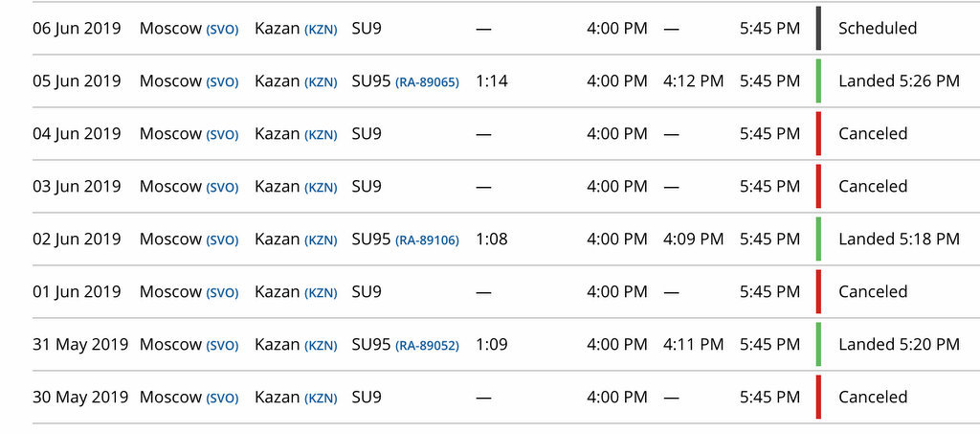Click the KZN link in 06 Jun 2019 row
Image resolution: width=980 pixels, height=434 pixels.
pyautogui.click(x=321, y=30)
